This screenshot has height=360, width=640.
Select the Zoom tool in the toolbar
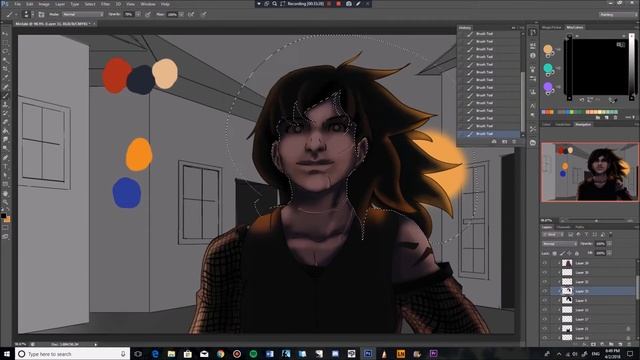point(5,202)
